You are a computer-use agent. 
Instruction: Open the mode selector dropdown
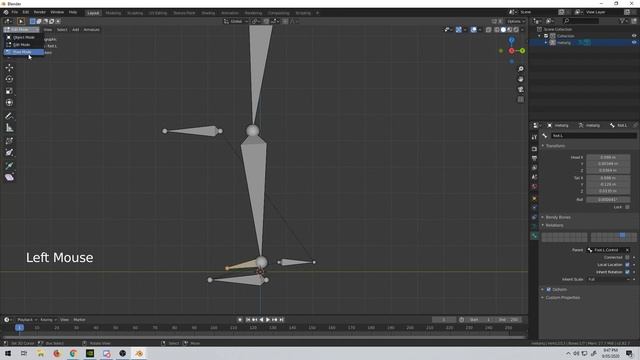pos(21,29)
